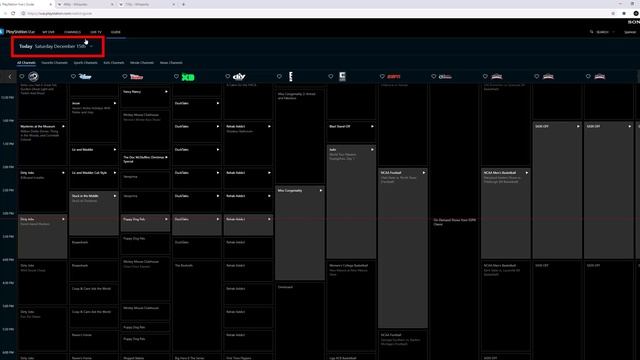Play The Doc McStuffins Christmas Special
Screen dimensions: 640x360
pyautogui.click(x=166, y=157)
